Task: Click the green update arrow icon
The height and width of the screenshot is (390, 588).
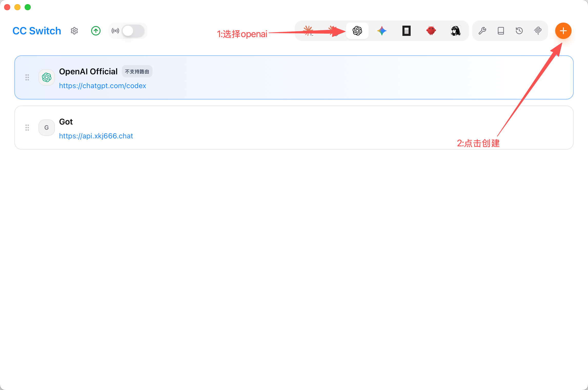Action: (96, 31)
